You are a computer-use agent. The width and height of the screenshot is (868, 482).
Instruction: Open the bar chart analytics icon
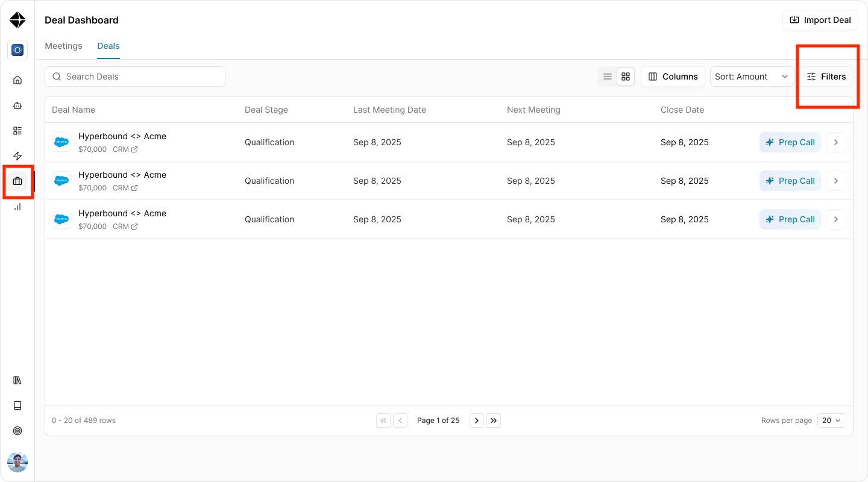click(17, 207)
